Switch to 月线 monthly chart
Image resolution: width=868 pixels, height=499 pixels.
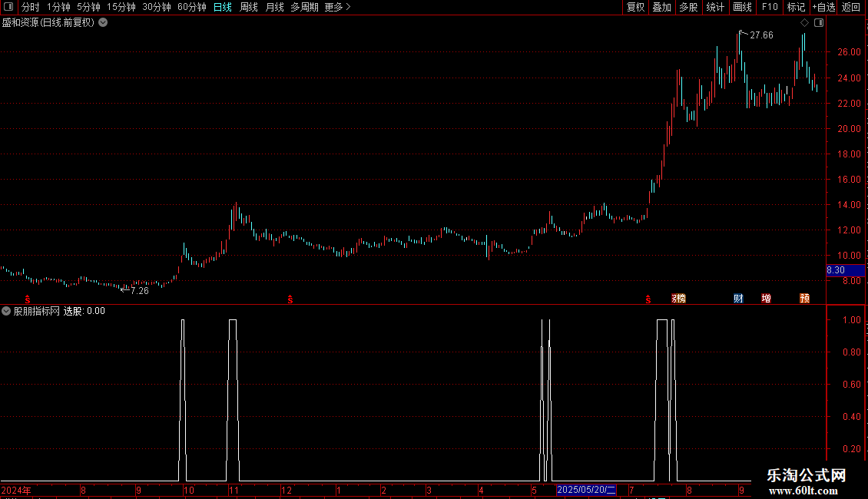pos(274,7)
